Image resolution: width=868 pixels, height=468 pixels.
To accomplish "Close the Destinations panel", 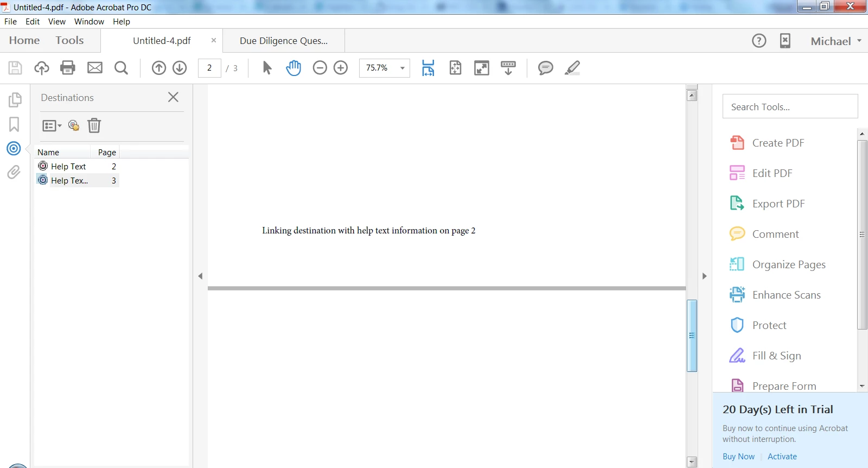I will [173, 97].
